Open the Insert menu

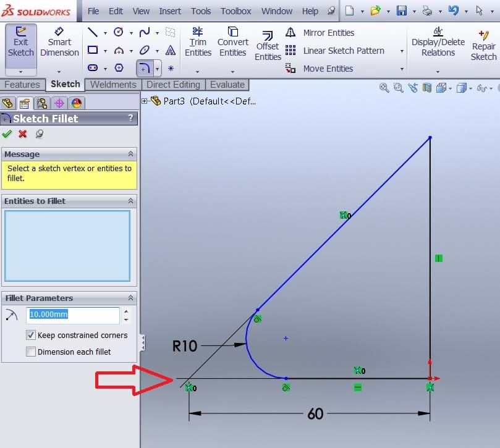(170, 11)
